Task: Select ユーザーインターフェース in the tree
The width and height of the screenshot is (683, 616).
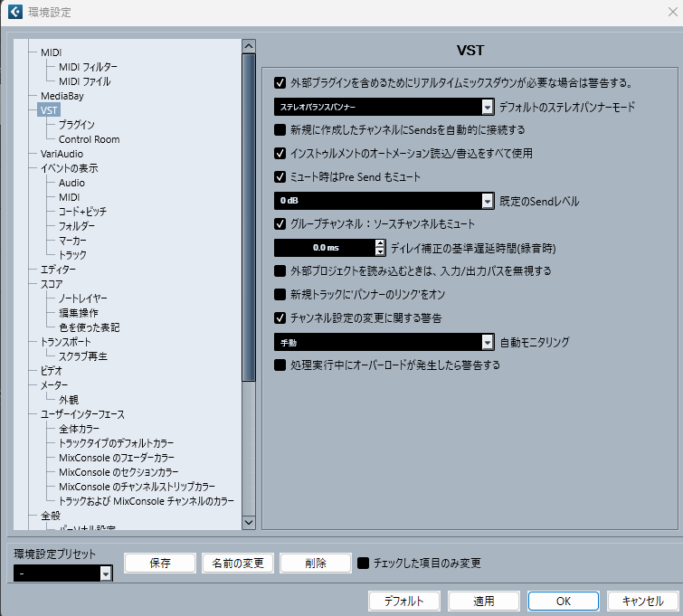Action: click(x=82, y=414)
